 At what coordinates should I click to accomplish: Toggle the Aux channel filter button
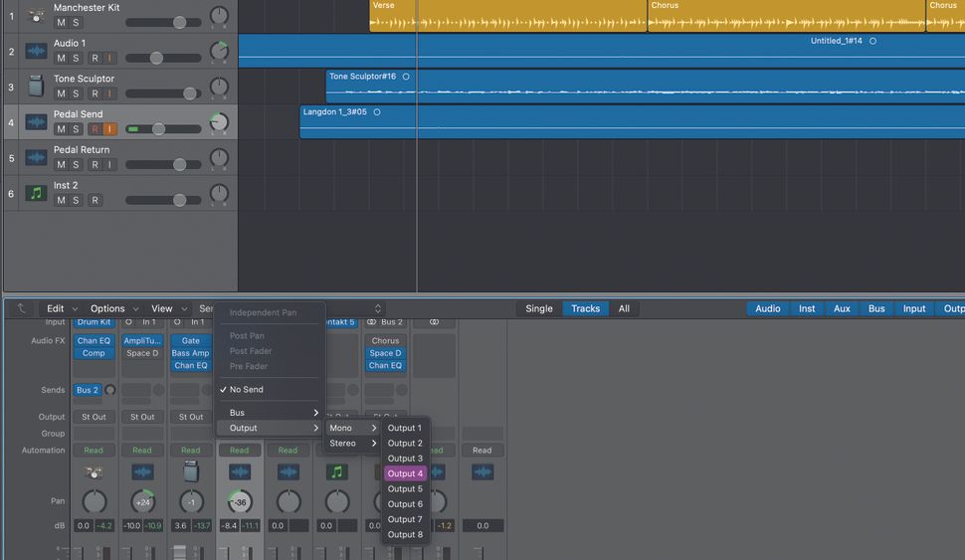point(842,308)
